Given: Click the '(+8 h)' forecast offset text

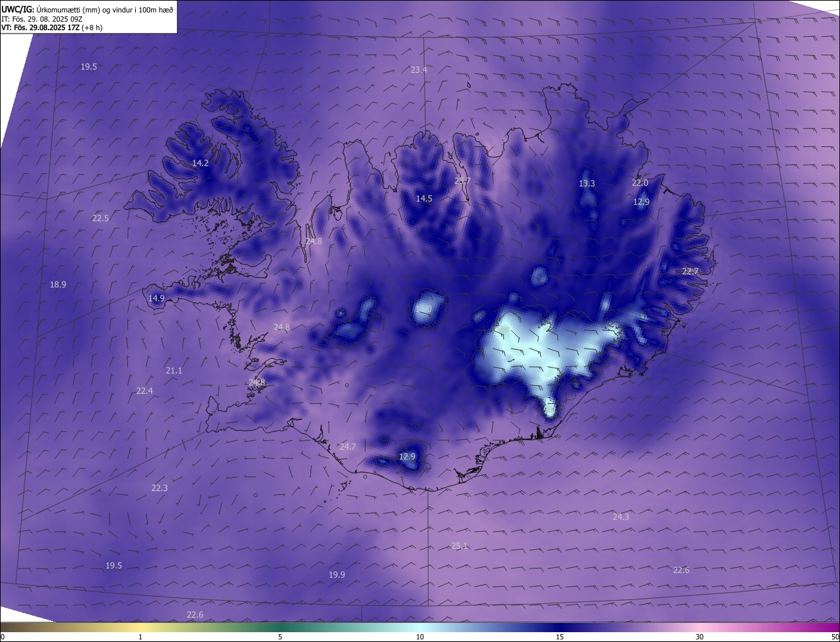Looking at the screenshot, I should pos(92,28).
